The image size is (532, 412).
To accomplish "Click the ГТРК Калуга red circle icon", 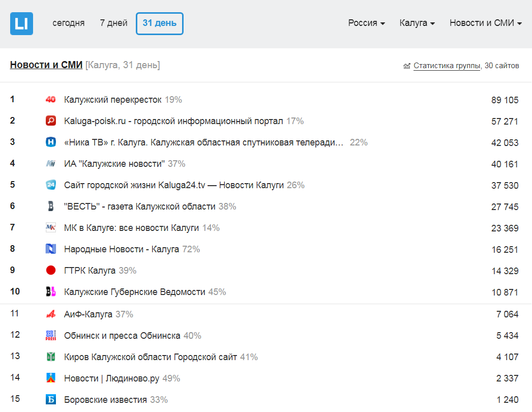I will [x=50, y=271].
